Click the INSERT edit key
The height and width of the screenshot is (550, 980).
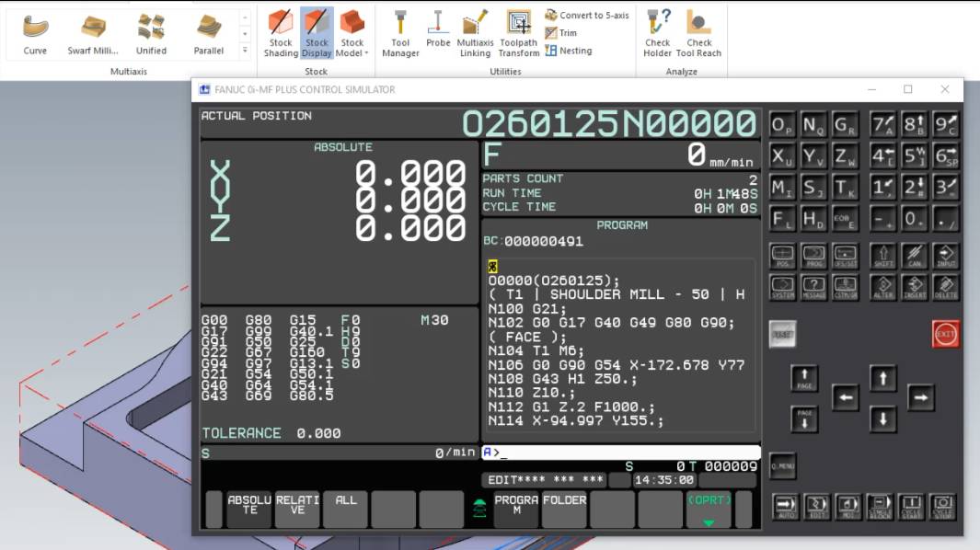[x=915, y=287]
